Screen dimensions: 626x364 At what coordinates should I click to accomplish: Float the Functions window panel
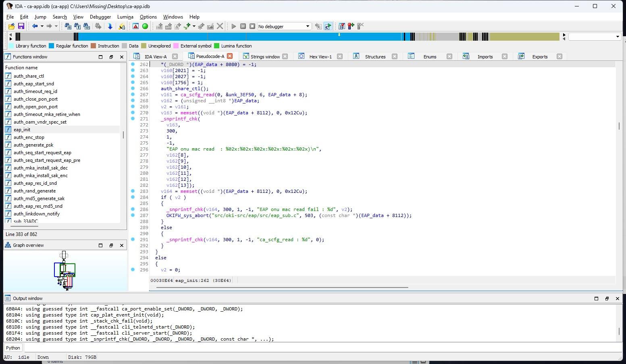tap(111, 57)
